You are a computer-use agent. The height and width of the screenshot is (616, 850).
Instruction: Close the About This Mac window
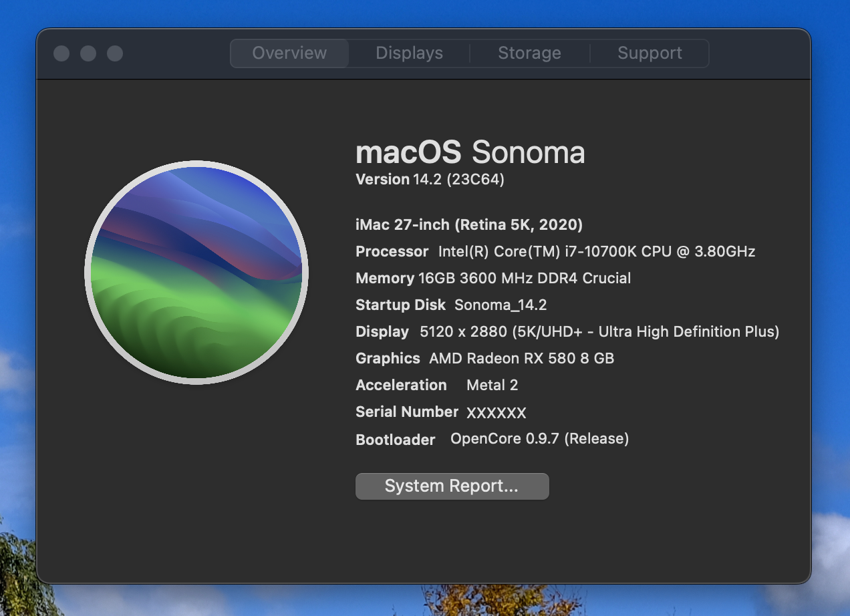click(61, 53)
